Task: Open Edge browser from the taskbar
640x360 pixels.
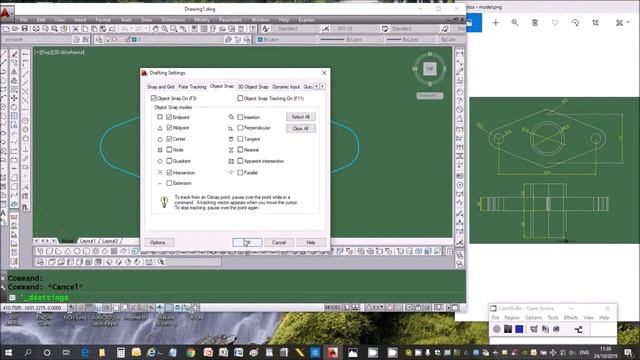Action: coord(85,352)
